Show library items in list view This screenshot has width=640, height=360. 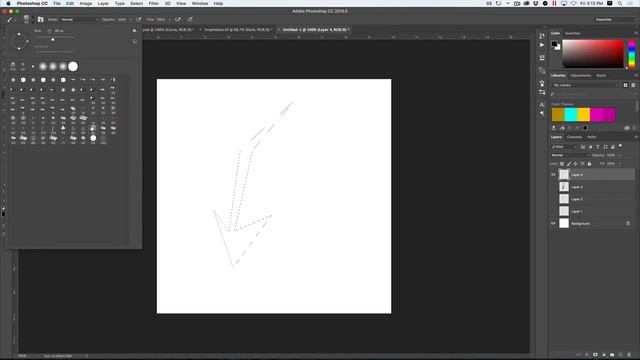pyautogui.click(x=633, y=85)
